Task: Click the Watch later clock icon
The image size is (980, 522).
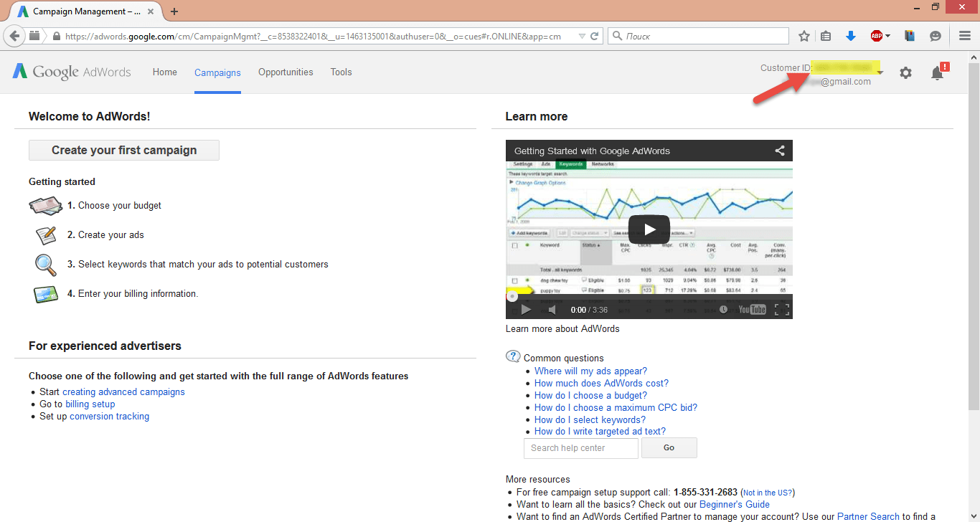Action: pyautogui.click(x=723, y=310)
